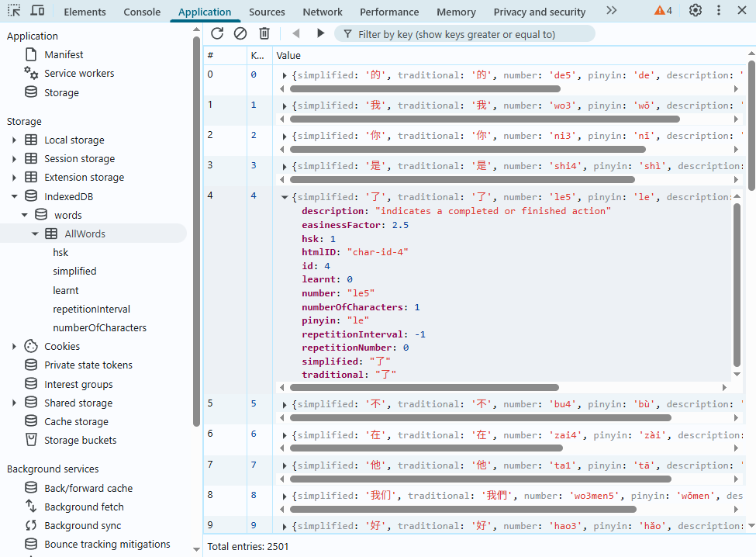
Task: Switch to the Console tab
Action: [x=142, y=12]
